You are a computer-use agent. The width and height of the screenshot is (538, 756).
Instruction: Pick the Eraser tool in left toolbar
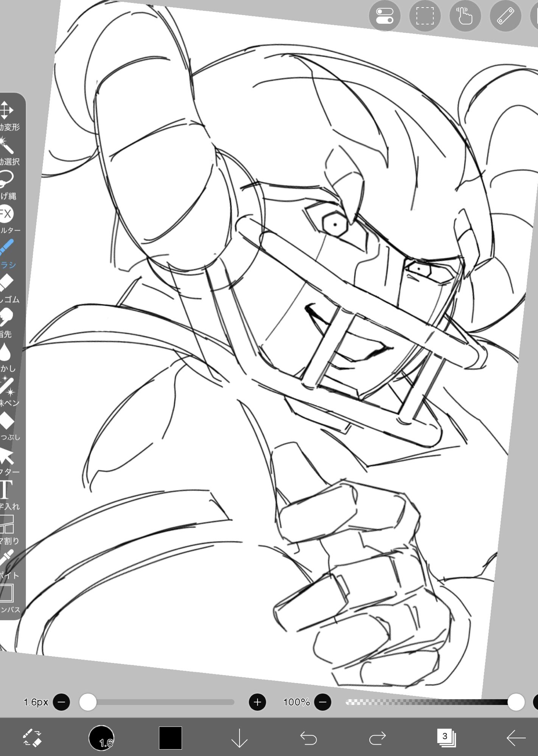(7, 283)
